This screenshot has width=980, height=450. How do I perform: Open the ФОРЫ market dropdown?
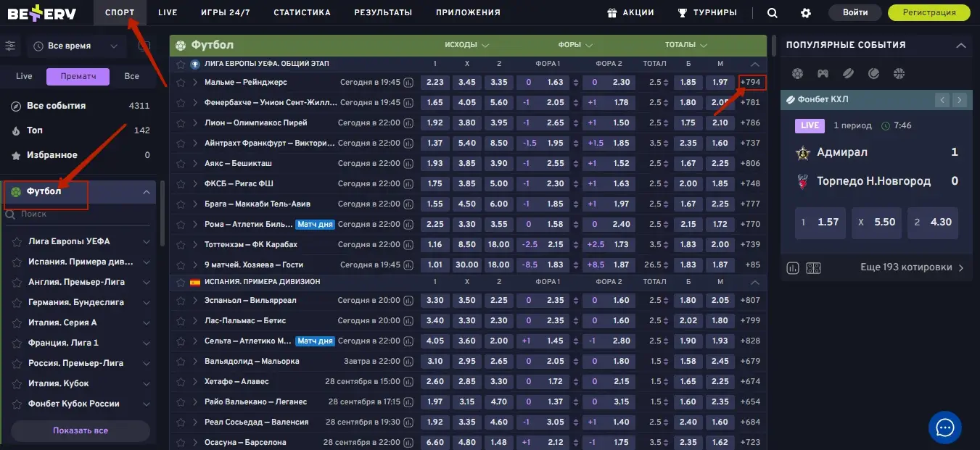click(575, 45)
